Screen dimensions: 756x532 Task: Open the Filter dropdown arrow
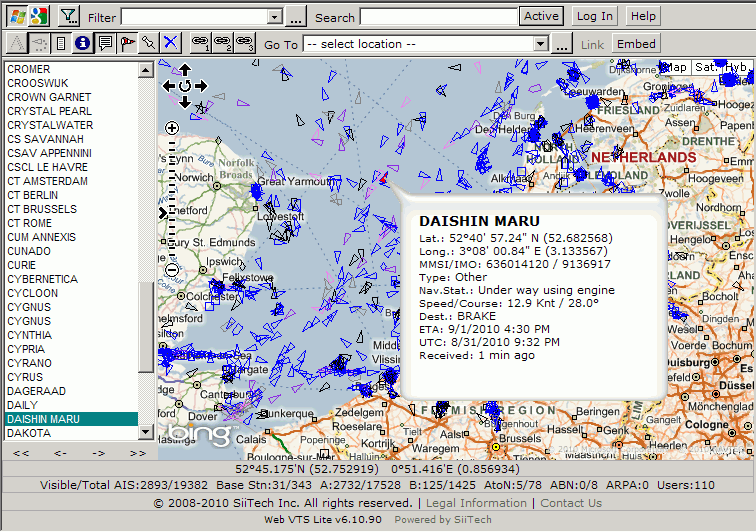pos(275,17)
